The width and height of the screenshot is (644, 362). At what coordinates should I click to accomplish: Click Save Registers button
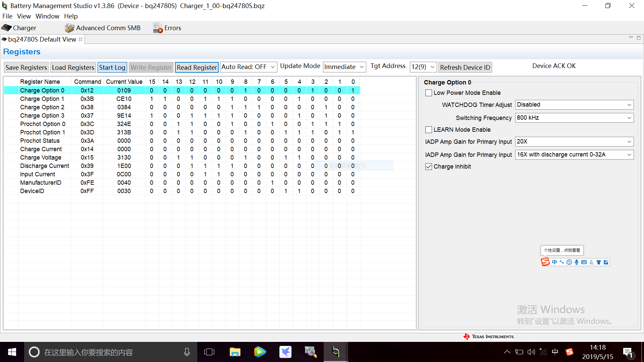click(26, 67)
